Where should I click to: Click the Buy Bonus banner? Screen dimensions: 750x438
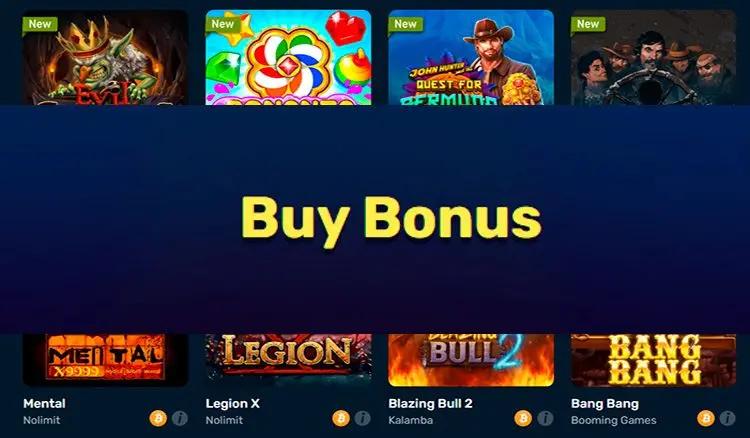[375, 219]
